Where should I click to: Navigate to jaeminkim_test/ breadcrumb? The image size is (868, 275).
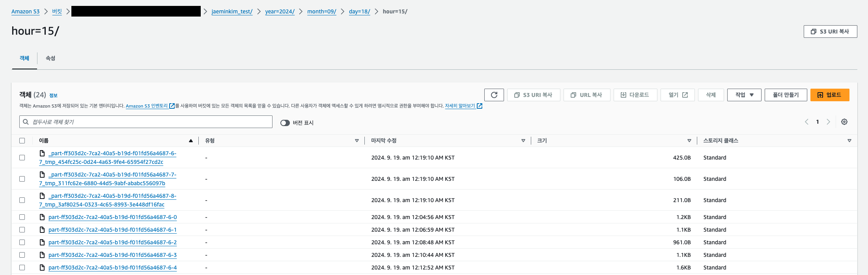[232, 11]
